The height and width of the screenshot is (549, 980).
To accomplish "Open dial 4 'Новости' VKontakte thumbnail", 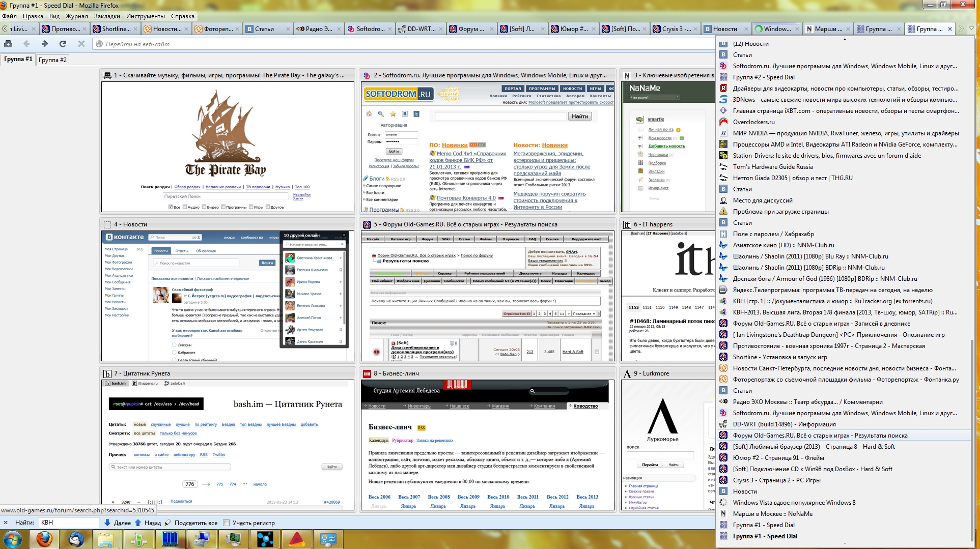I will (228, 296).
